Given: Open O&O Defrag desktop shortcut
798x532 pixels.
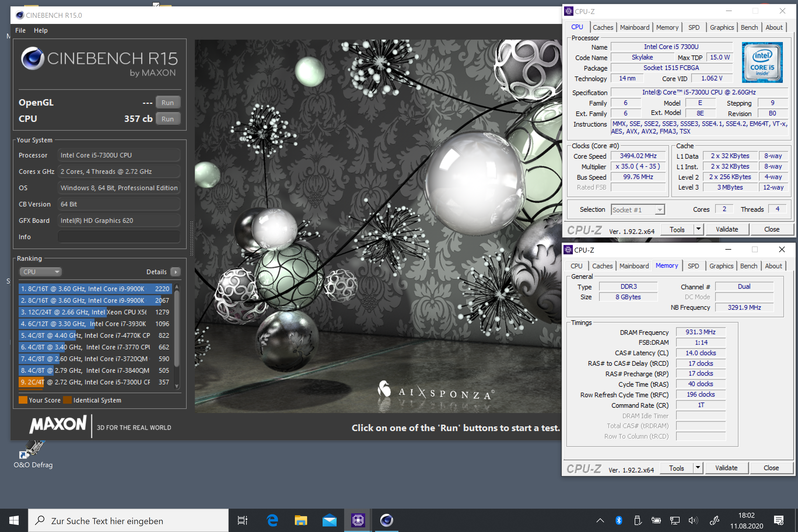Looking at the screenshot, I should 33,455.
